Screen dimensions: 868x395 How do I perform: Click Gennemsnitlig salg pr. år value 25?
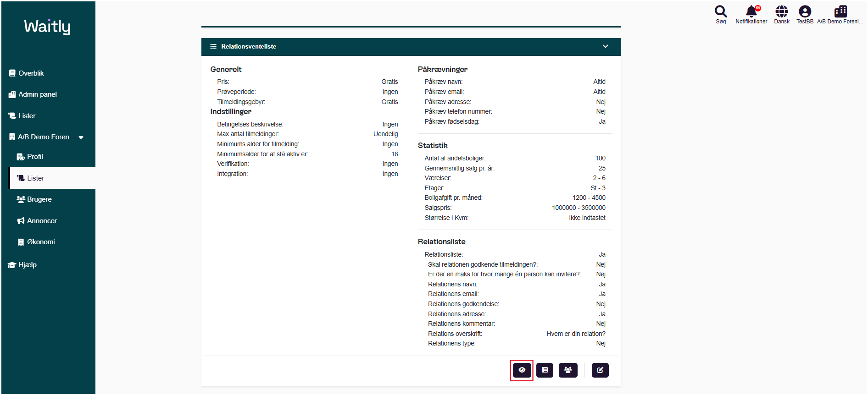click(601, 168)
